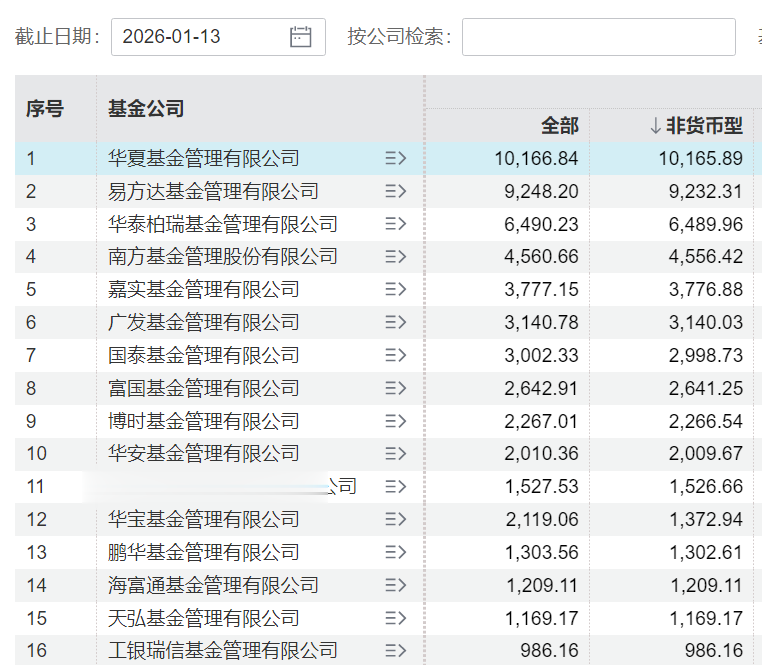Viewport: 762px width, 665px height.
Task: Click the 全部 value 10,166.84
Action: [537, 158]
